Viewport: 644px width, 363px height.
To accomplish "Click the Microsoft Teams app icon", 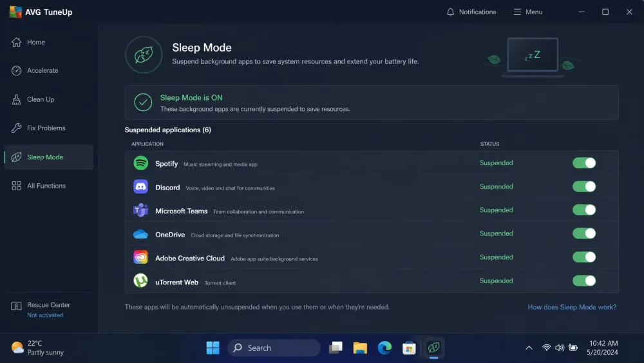I will point(140,210).
